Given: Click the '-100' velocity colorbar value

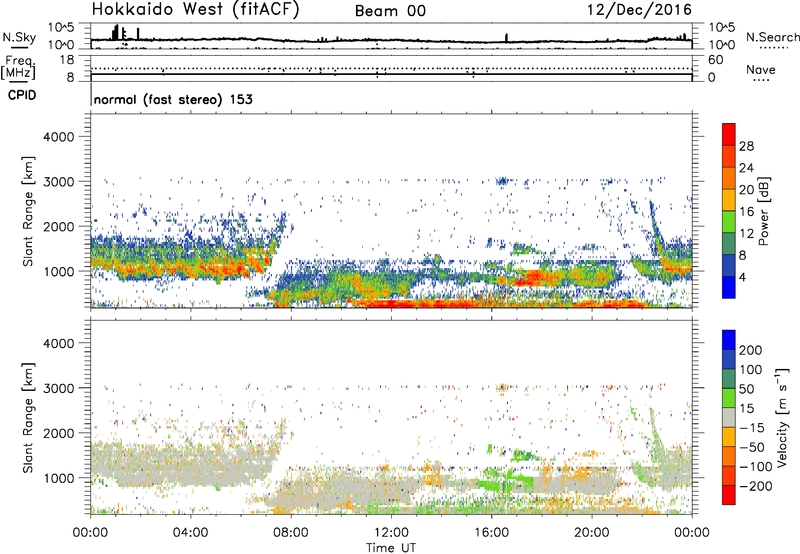Looking at the screenshot, I should point(756,467).
